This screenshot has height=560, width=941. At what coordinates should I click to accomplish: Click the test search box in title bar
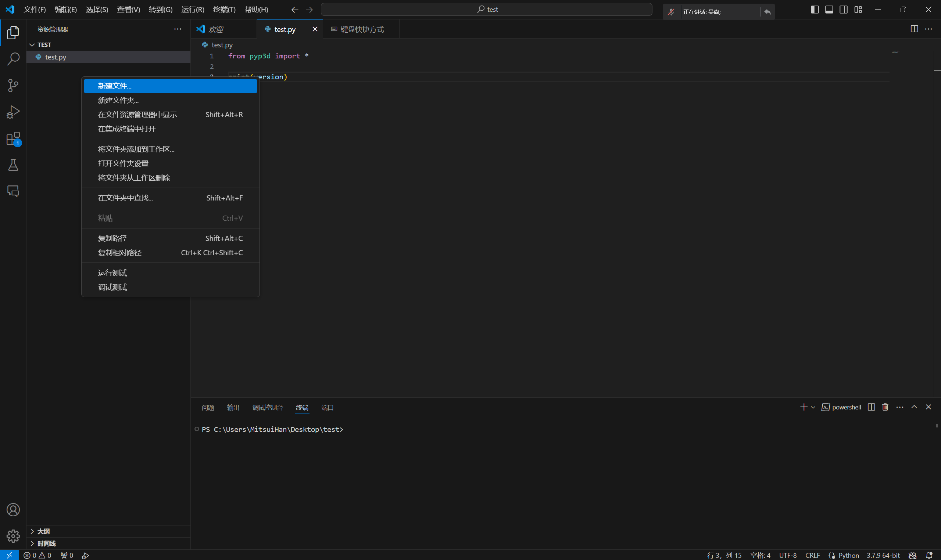[486, 10]
